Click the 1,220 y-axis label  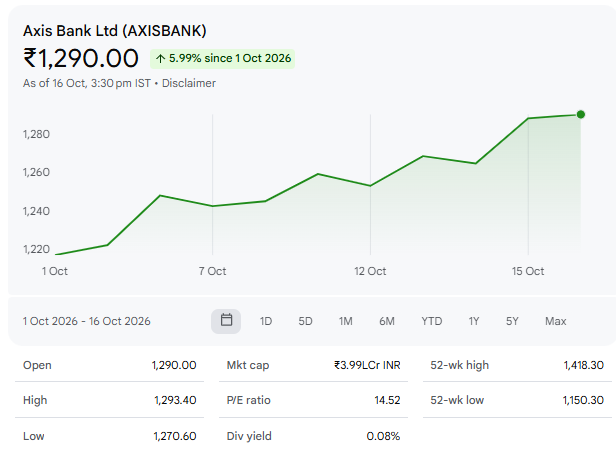point(37,249)
